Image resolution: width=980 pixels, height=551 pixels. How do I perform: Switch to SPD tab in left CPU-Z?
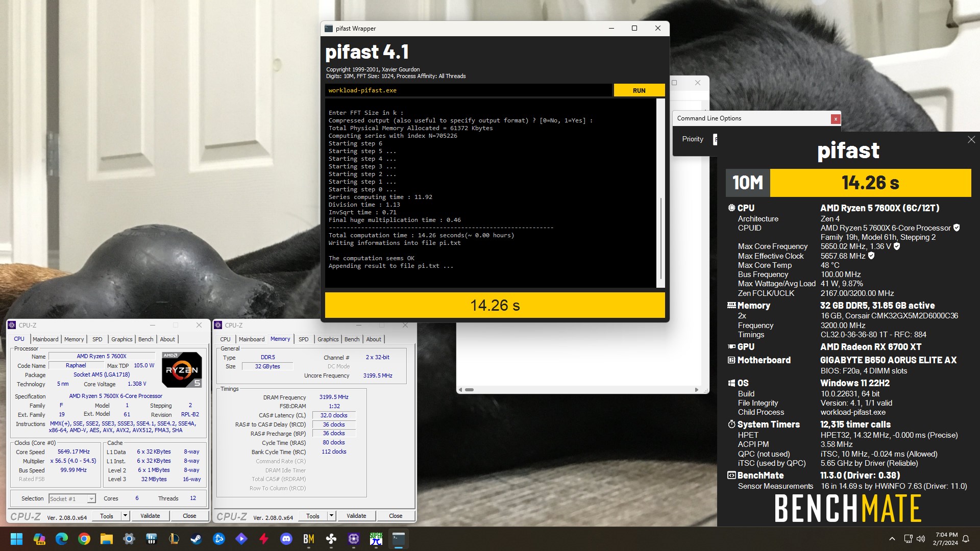(97, 339)
